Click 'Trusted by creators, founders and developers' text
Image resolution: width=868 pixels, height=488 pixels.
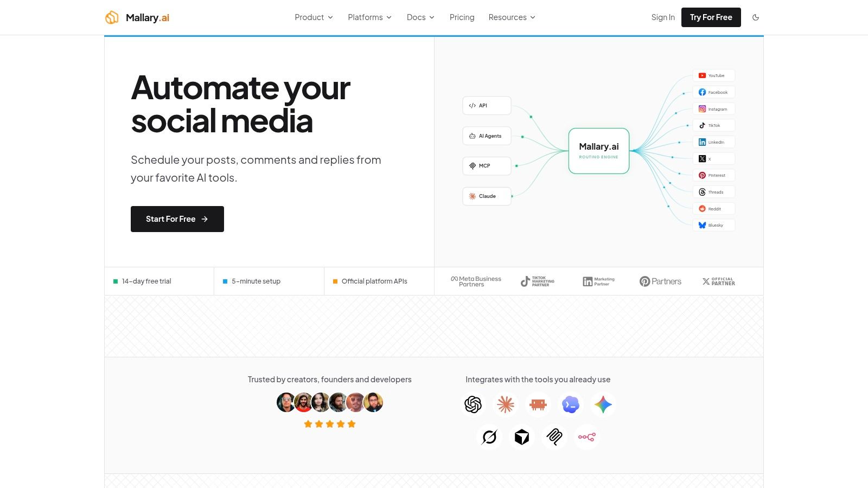tap(330, 380)
